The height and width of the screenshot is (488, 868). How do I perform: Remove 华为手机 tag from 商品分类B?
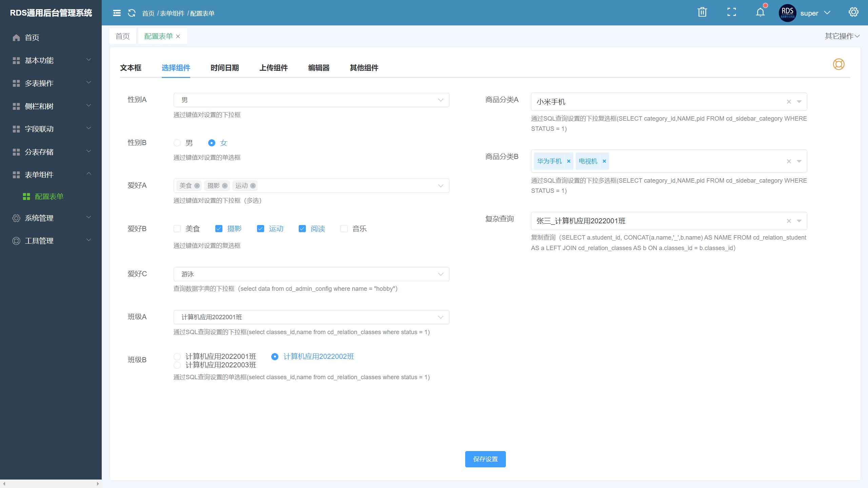click(x=569, y=161)
